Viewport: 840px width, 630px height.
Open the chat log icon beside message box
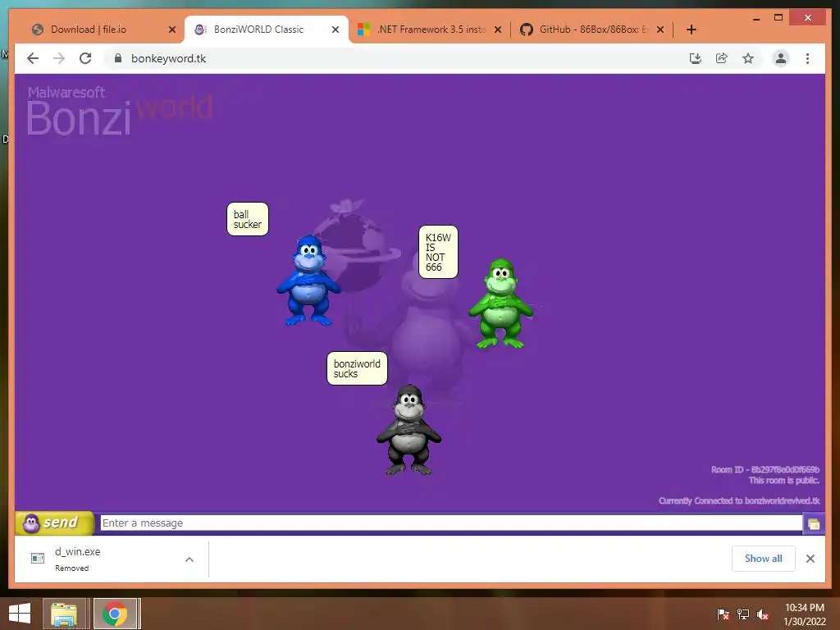coord(814,524)
